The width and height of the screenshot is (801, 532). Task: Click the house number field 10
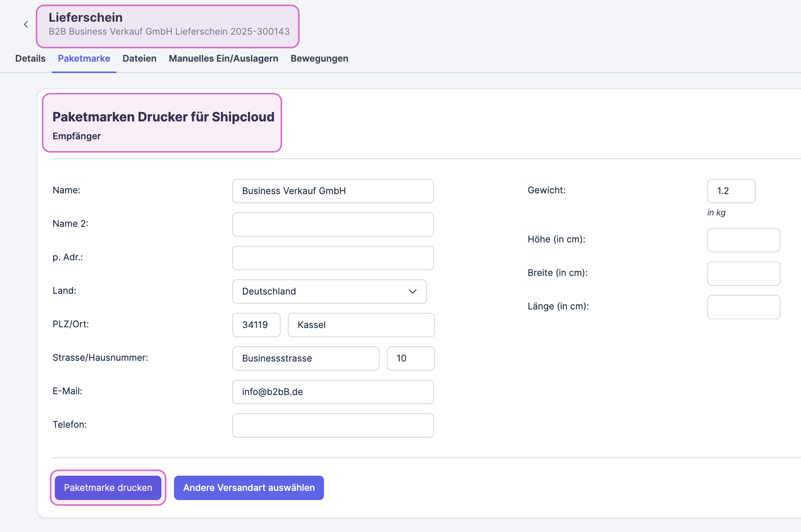tap(410, 358)
